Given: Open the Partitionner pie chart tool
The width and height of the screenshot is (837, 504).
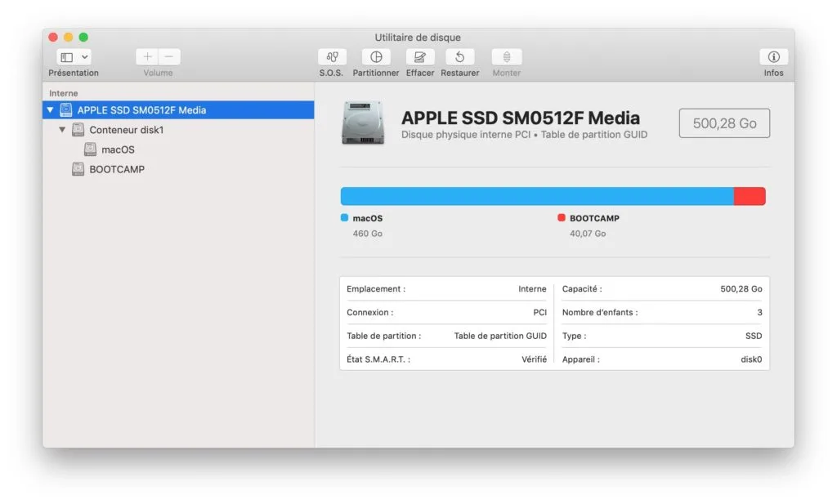Looking at the screenshot, I should point(376,56).
